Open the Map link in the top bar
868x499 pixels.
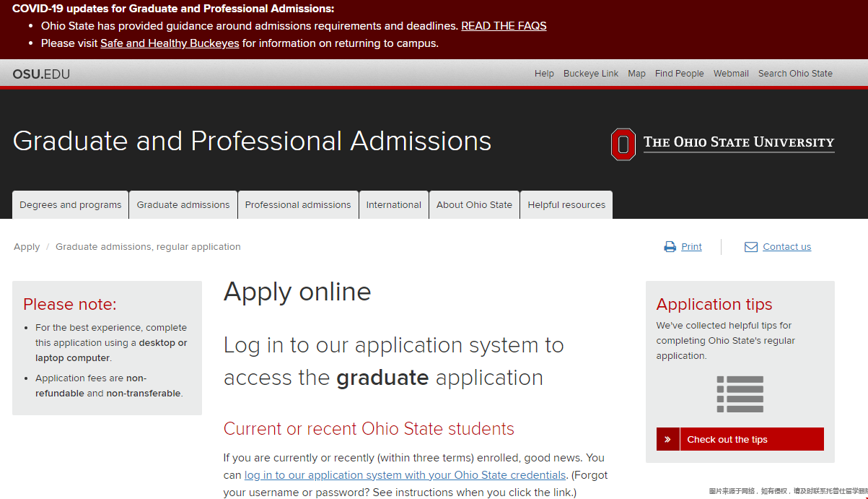pyautogui.click(x=636, y=74)
